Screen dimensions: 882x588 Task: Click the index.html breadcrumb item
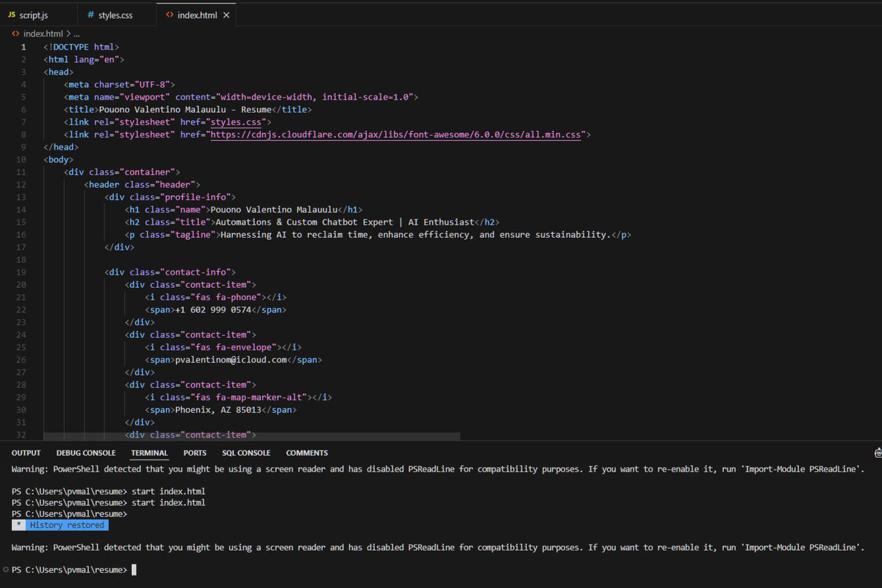43,33
